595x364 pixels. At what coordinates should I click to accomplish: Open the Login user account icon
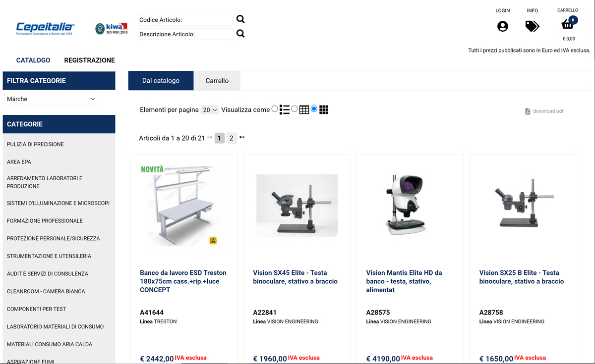coord(503,26)
